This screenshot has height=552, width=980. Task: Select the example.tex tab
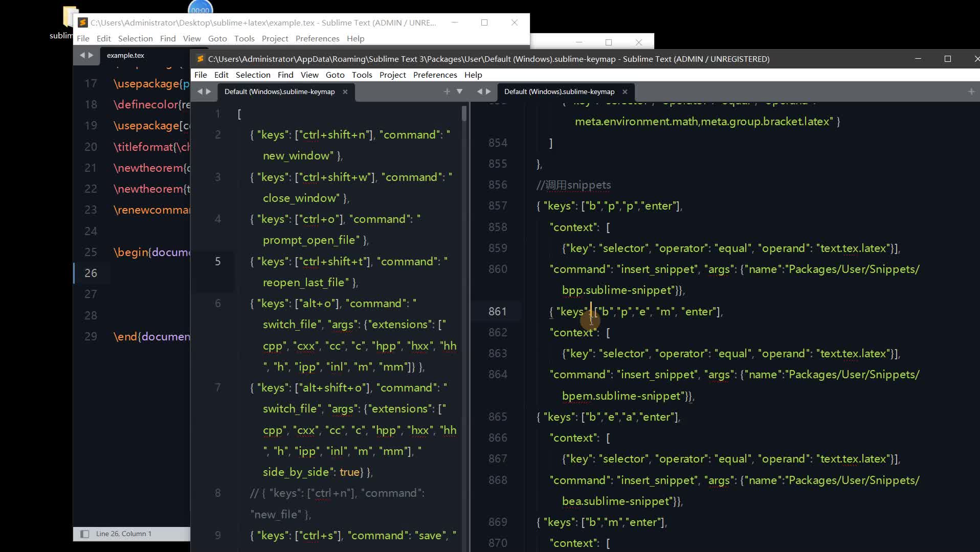[125, 55]
